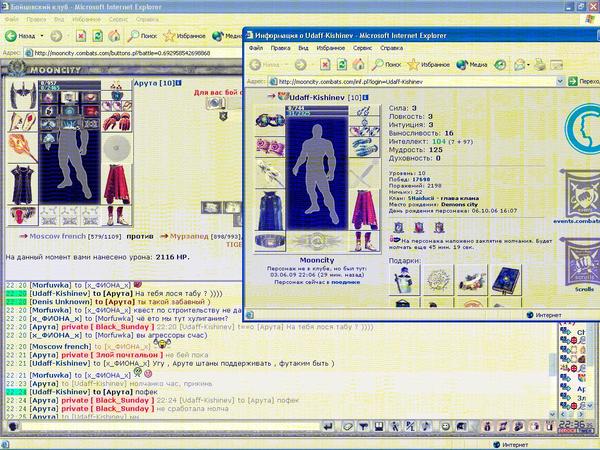
Task: Inspect Udaff-Kishinev's blue gloves item
Action: click(x=364, y=146)
